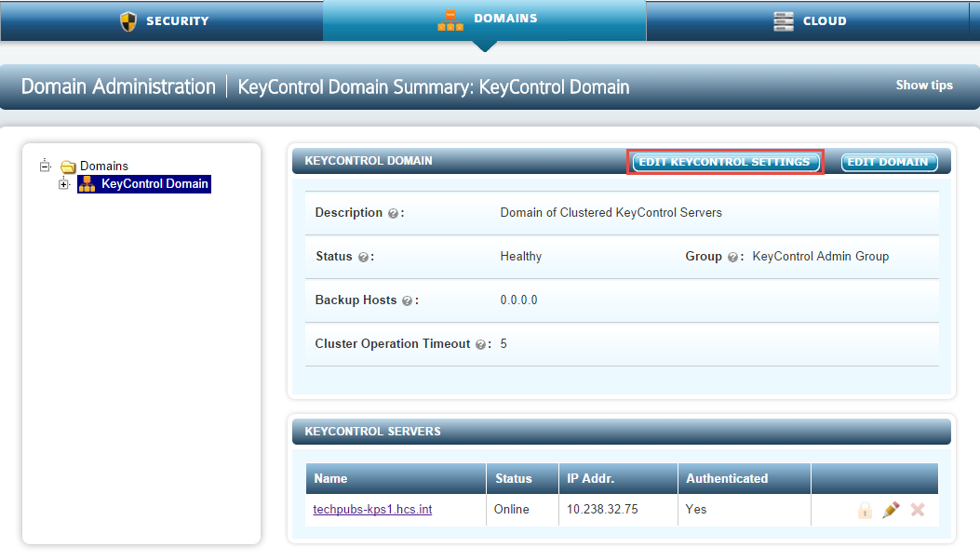Click the Domain Administration heading
The image size is (980, 560).
click(x=118, y=87)
